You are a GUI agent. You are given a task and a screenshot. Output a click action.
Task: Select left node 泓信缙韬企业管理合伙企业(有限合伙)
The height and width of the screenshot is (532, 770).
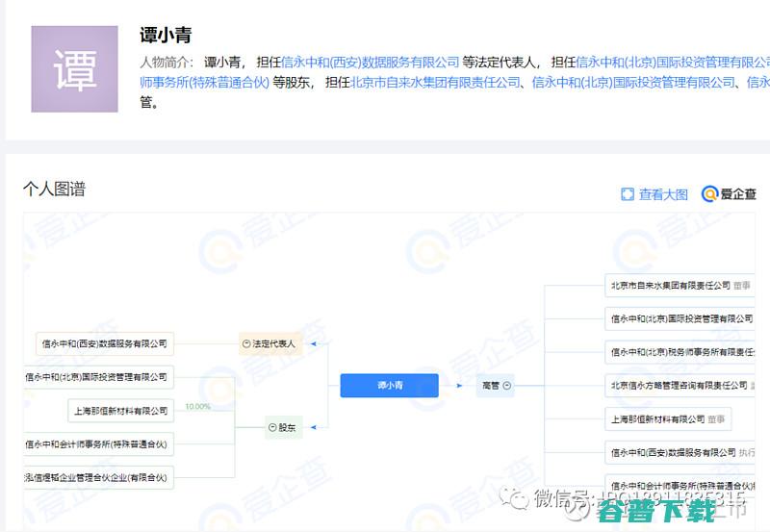99,477
